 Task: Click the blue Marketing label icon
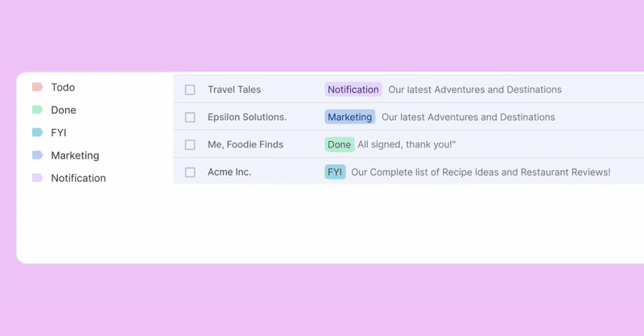pyautogui.click(x=37, y=155)
